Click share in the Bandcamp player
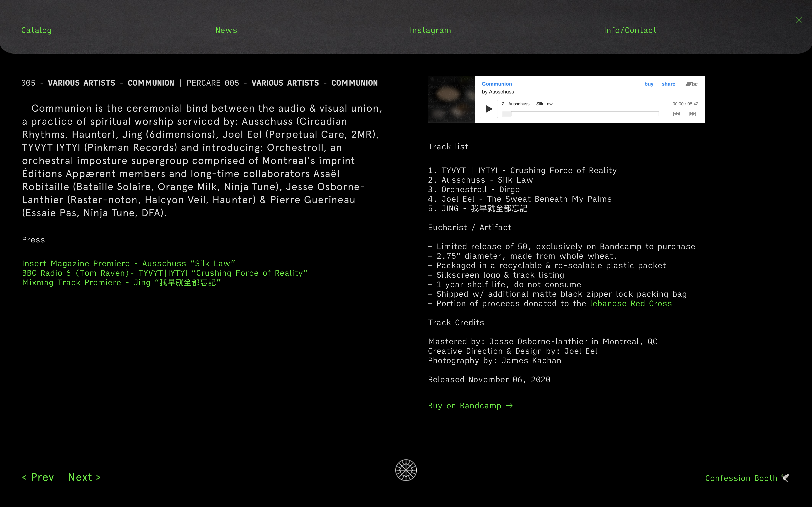 point(668,84)
